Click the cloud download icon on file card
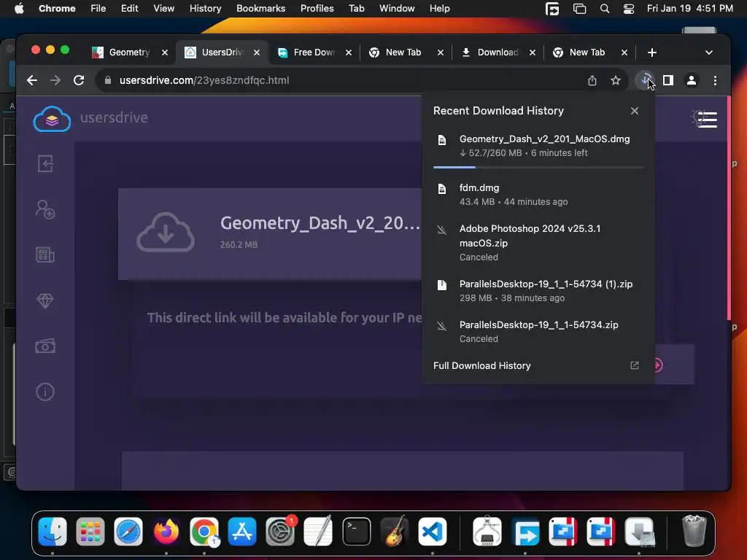747x560 pixels. pyautogui.click(x=166, y=233)
